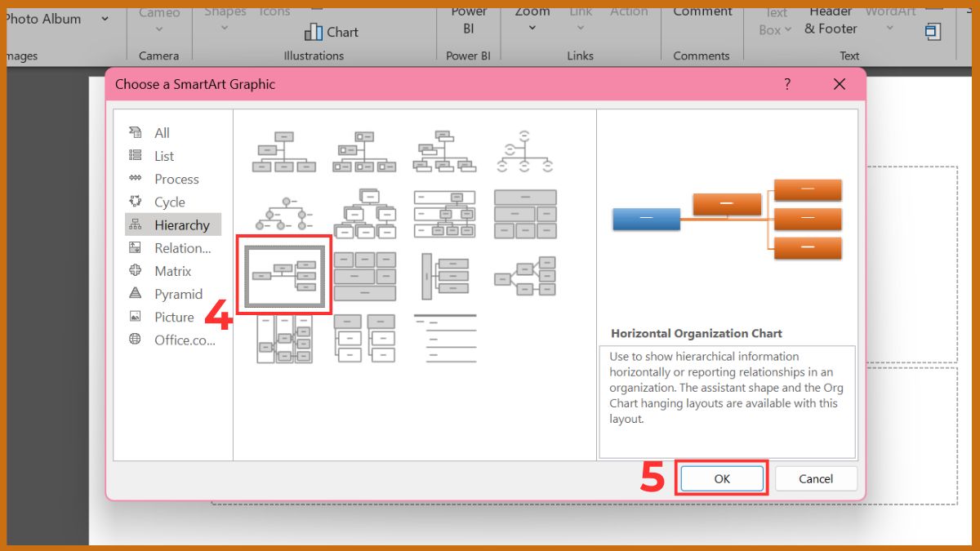The image size is (980, 551).
Task: Click the dialog Help question mark
Action: tap(786, 84)
